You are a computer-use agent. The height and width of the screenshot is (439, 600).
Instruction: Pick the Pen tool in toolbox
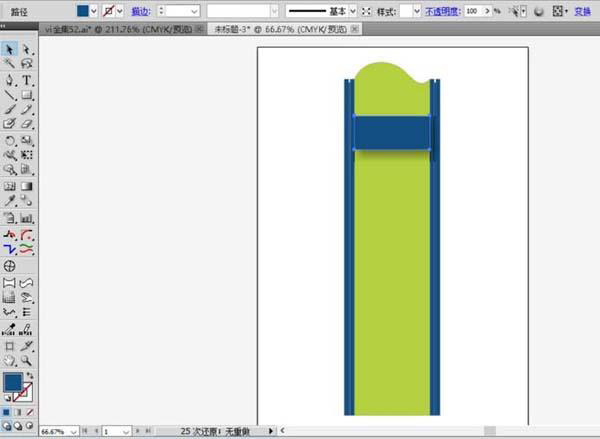(x=10, y=79)
